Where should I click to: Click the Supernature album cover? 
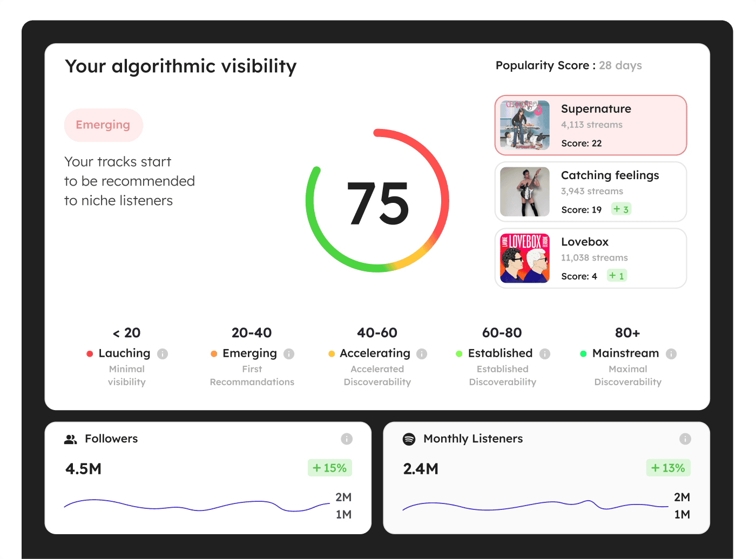[525, 125]
